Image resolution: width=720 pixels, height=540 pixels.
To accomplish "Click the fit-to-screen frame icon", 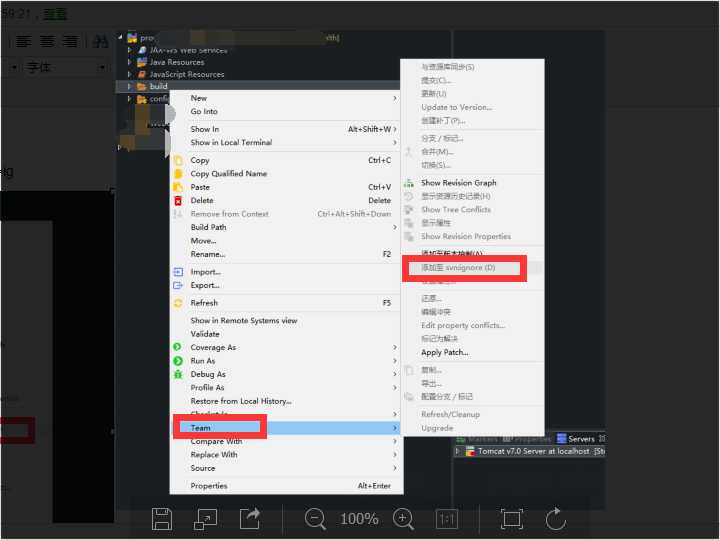I will click(x=512, y=519).
